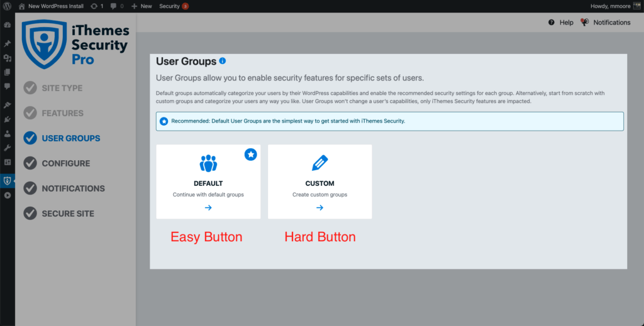Open the updates icon showing 1
644x326 pixels.
point(94,6)
